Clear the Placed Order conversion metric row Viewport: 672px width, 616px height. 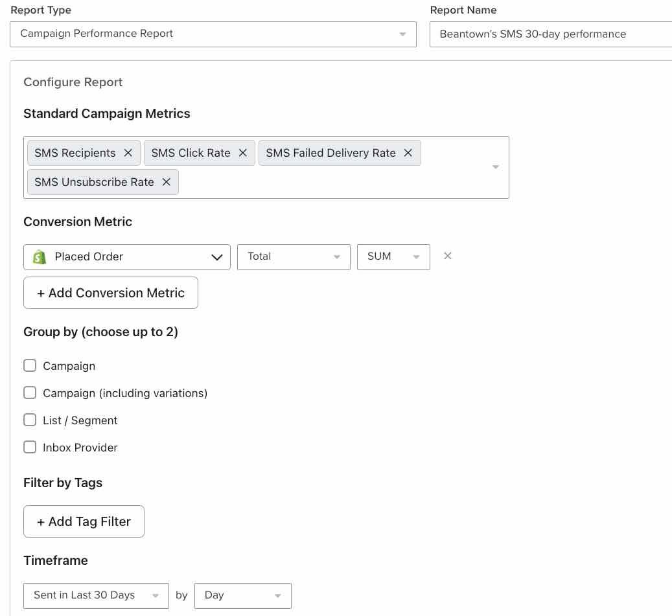[x=447, y=256]
